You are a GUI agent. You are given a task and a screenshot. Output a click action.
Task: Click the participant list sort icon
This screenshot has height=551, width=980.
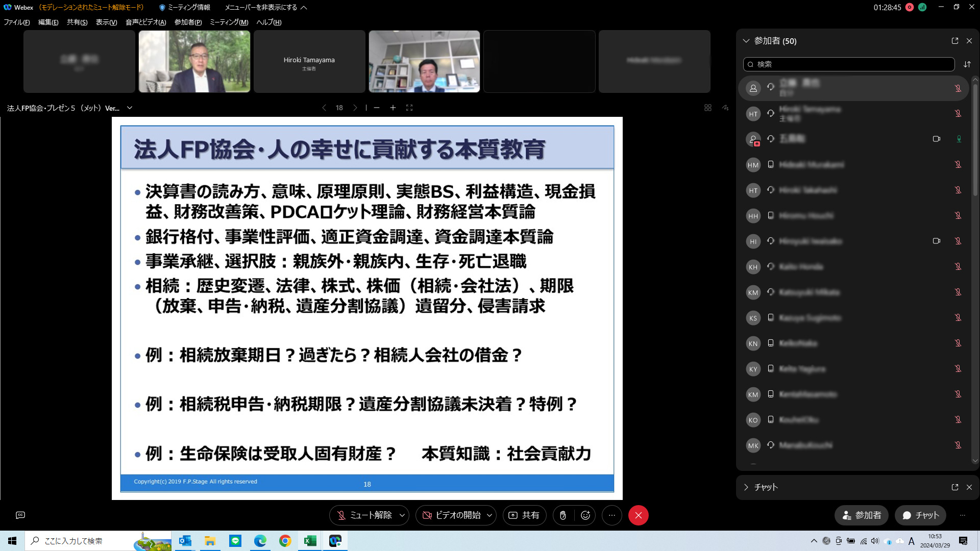967,64
